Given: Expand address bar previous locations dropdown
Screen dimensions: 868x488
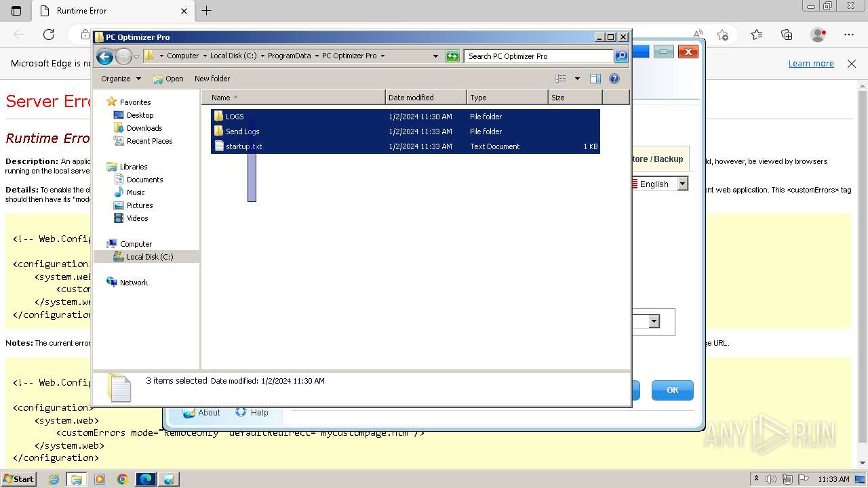Looking at the screenshot, I should coord(435,56).
